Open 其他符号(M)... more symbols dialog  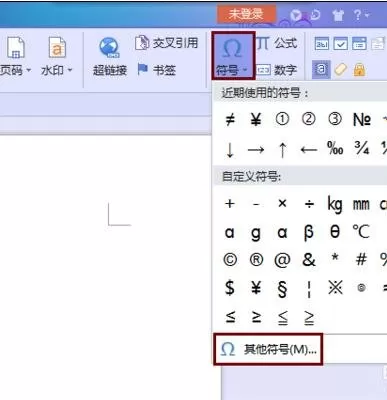(x=268, y=349)
